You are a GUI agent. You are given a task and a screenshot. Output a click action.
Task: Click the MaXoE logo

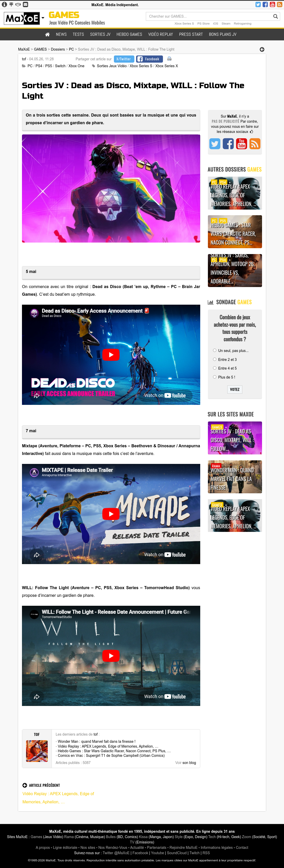(21, 18)
